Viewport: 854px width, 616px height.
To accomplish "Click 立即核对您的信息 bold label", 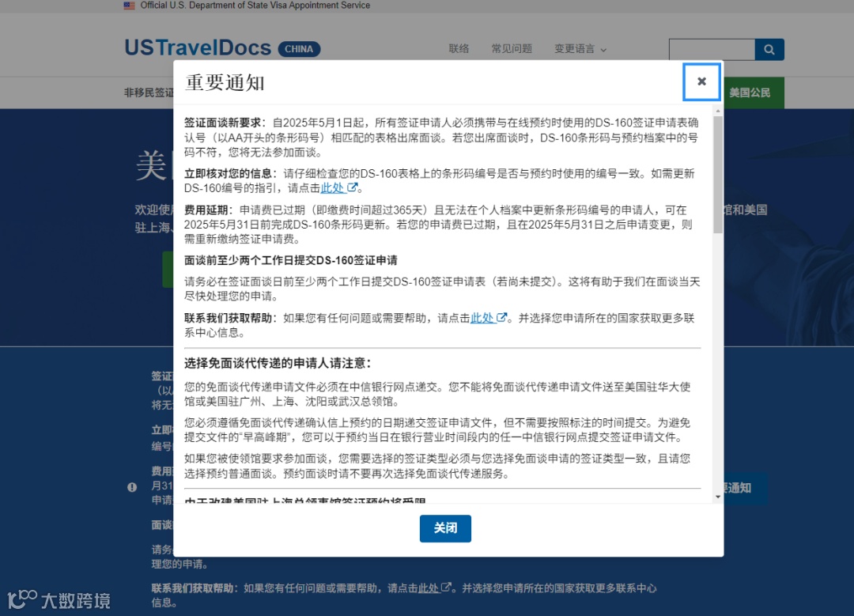I will click(229, 174).
